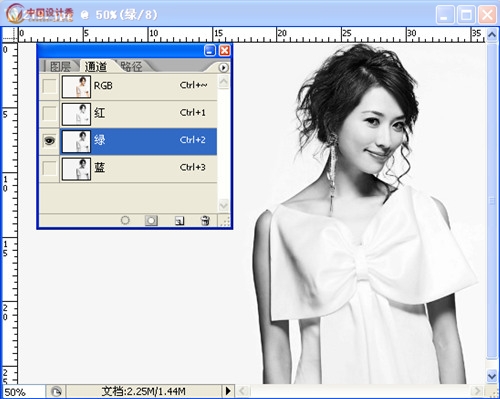
Task: Click the RGB channel thumbnail
Action: [76, 87]
